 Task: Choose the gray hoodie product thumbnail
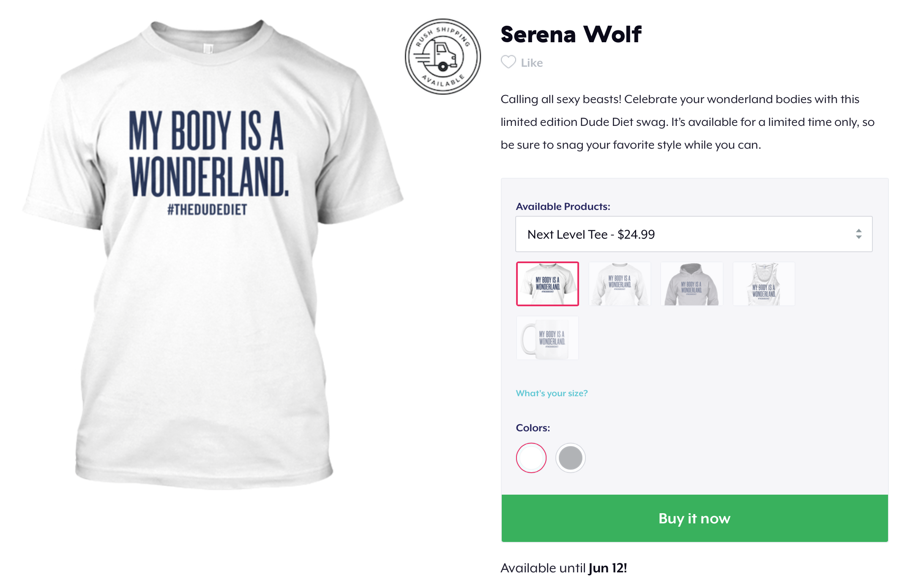pos(692,284)
